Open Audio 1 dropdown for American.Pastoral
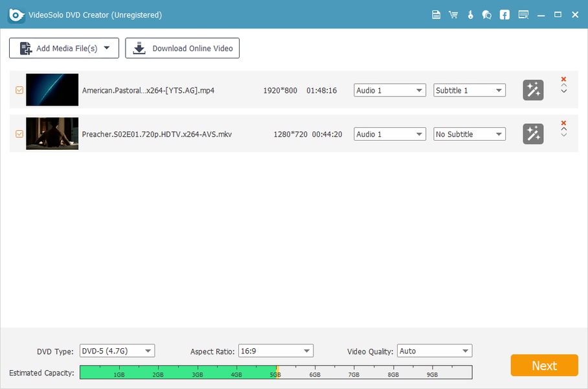 [389, 90]
